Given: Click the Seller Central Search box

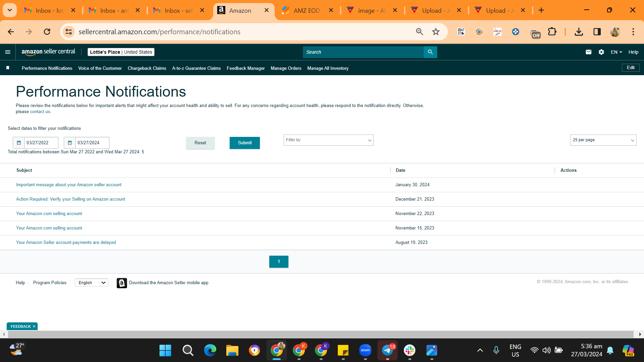Looking at the screenshot, I should click(x=363, y=52).
